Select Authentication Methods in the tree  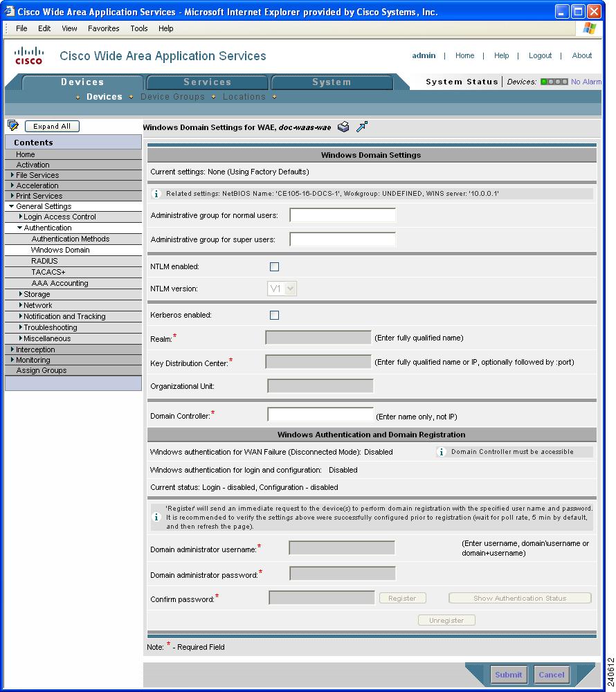coord(71,239)
